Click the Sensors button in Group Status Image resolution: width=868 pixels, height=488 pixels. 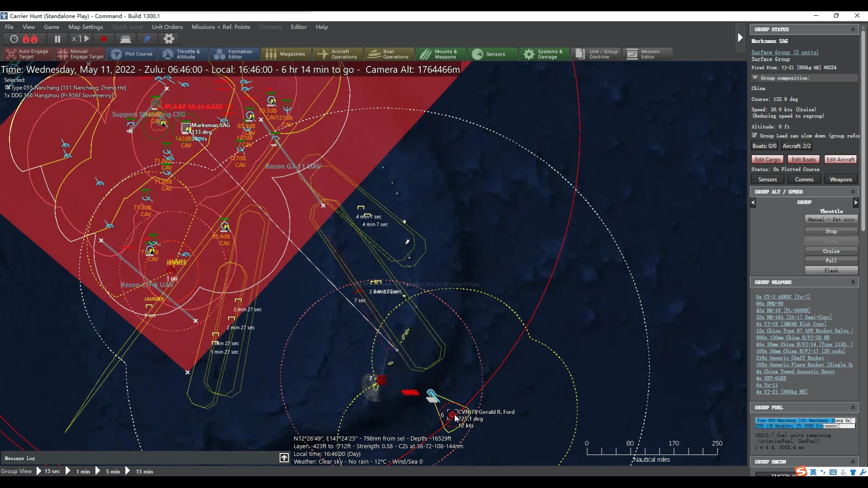click(x=768, y=179)
